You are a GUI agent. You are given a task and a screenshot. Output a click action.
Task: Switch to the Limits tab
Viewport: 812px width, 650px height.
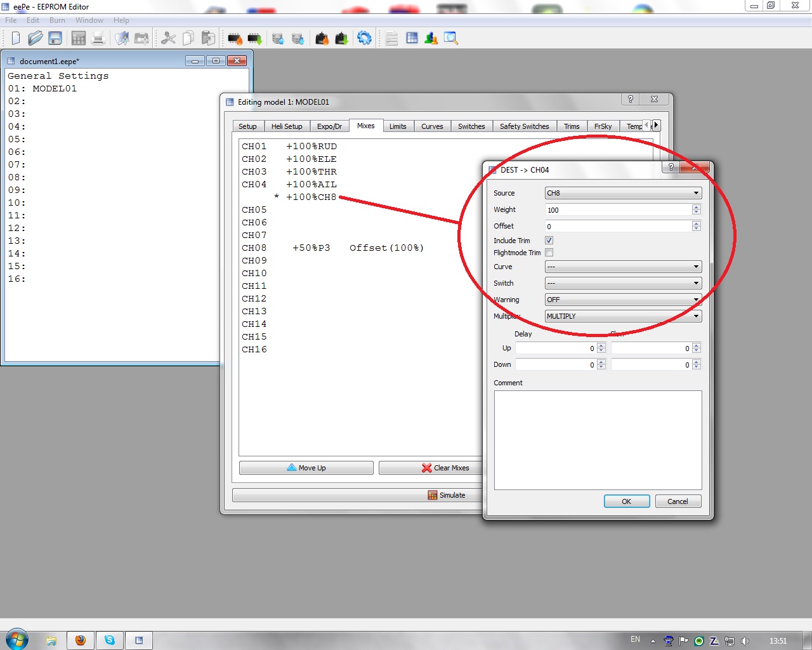point(398,126)
